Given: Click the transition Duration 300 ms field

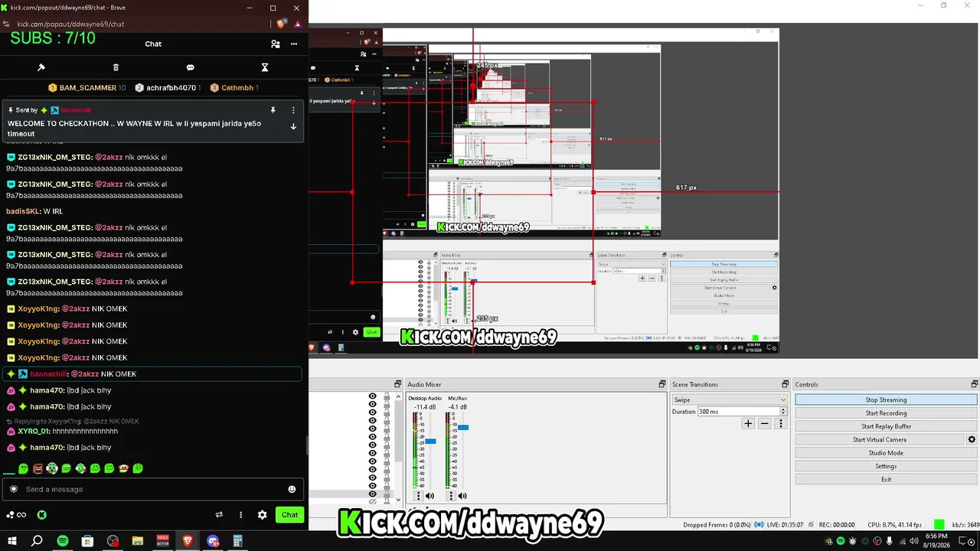Looking at the screenshot, I should tap(743, 412).
